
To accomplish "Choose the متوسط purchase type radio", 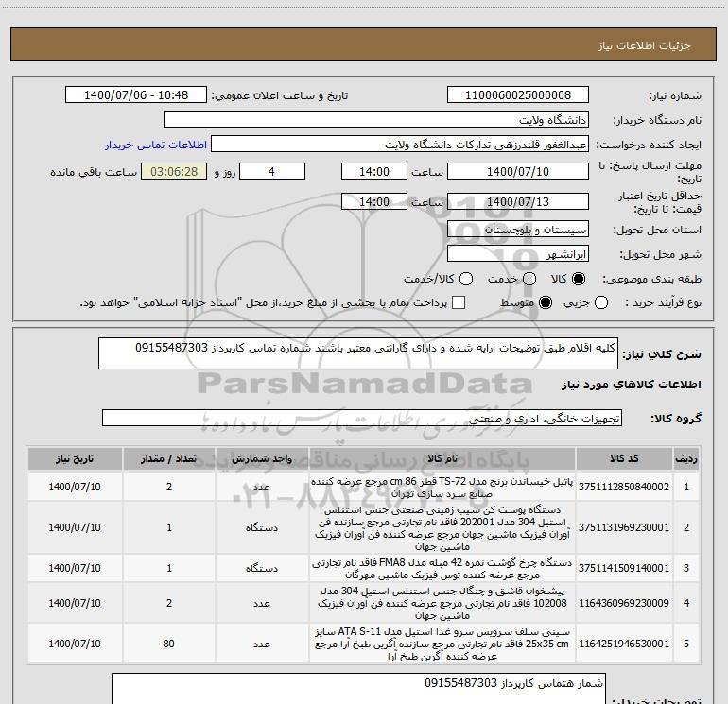I will point(546,302).
